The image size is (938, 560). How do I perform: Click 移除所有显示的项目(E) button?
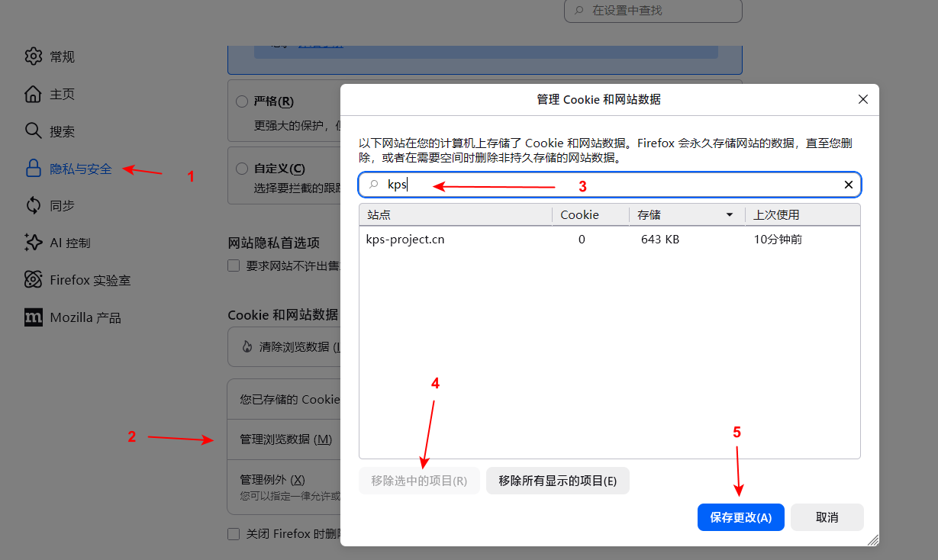[558, 481]
